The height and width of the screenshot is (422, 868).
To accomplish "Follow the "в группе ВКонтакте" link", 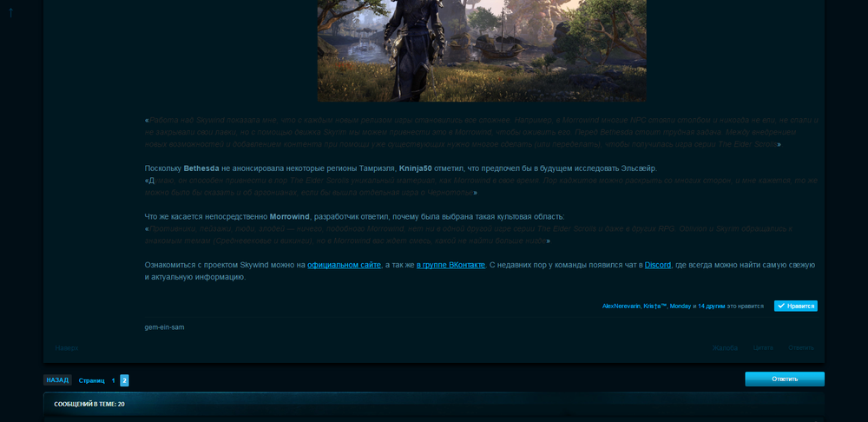I will [450, 266].
